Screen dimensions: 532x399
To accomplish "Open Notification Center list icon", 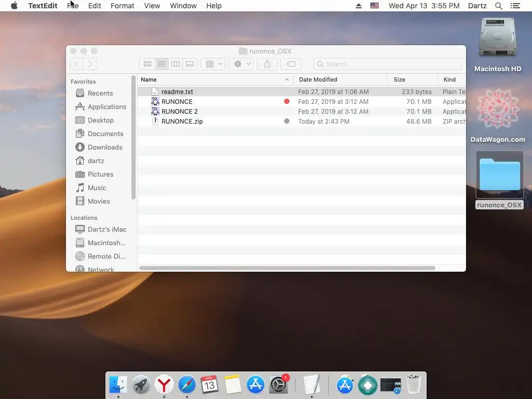I will click(x=515, y=6).
